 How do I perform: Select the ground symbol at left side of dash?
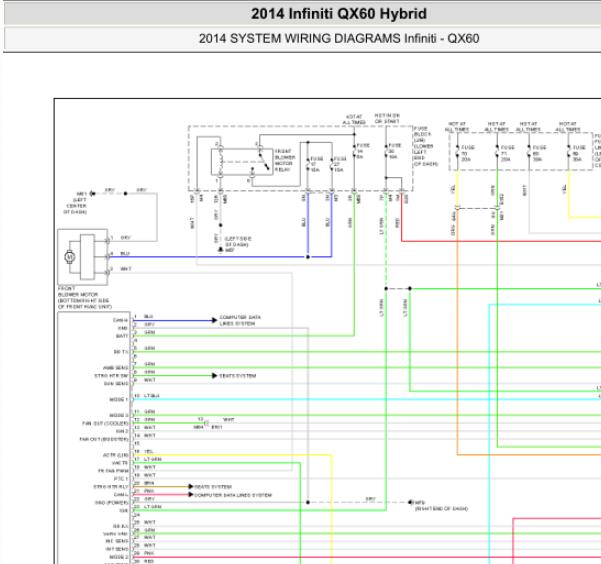click(220, 250)
